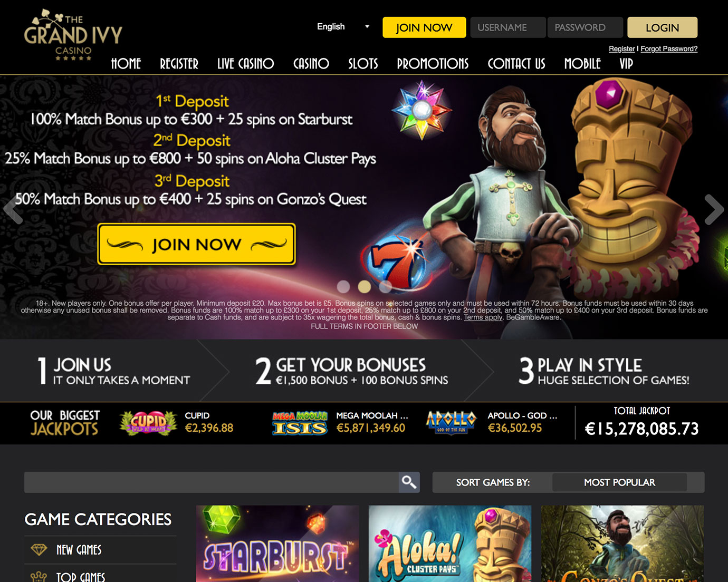Screen dimensions: 728x582
Task: Open the Mega Moolah Isis jackpot icon
Action: click(x=300, y=423)
